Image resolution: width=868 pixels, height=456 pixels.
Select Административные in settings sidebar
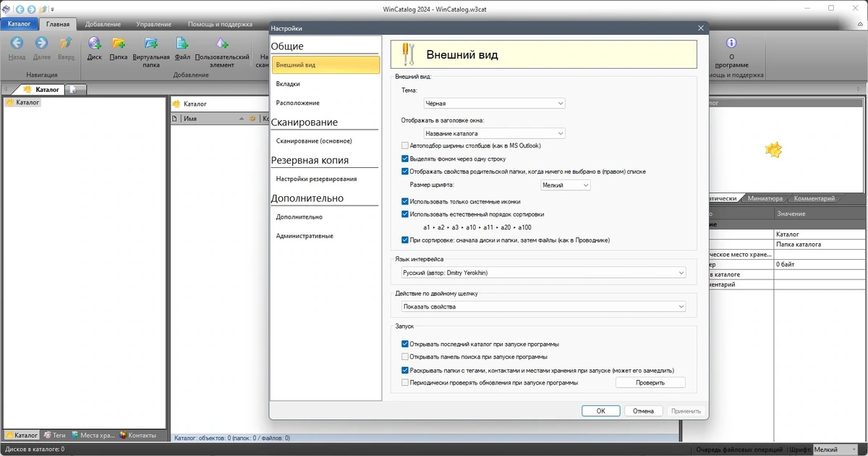point(325,236)
